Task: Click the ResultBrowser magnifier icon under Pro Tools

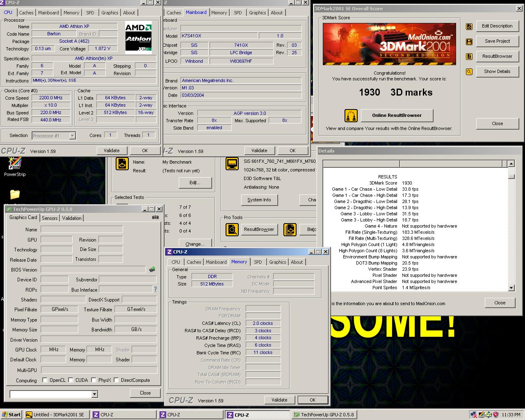Action: (232, 229)
